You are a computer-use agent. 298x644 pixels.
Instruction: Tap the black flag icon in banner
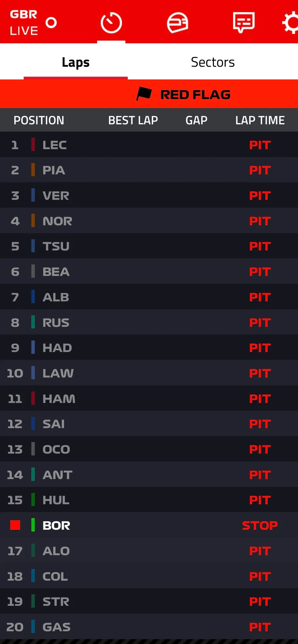coord(144,94)
